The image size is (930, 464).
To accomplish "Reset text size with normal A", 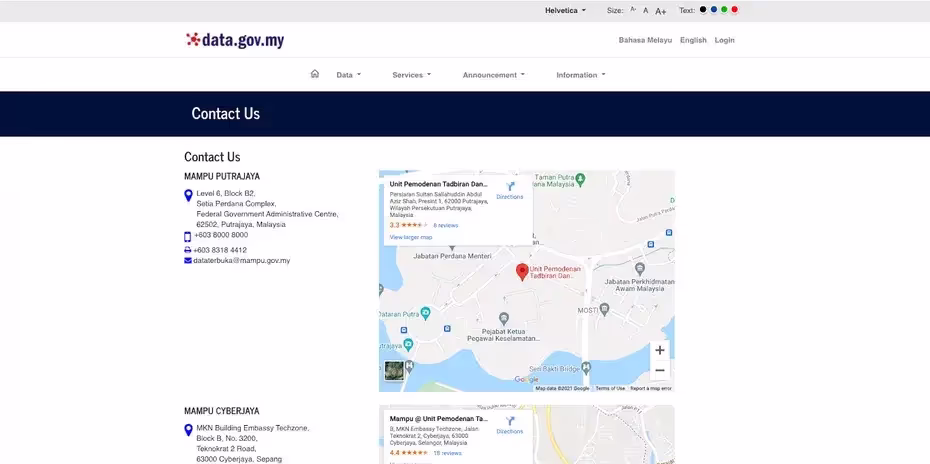I will tap(646, 10).
